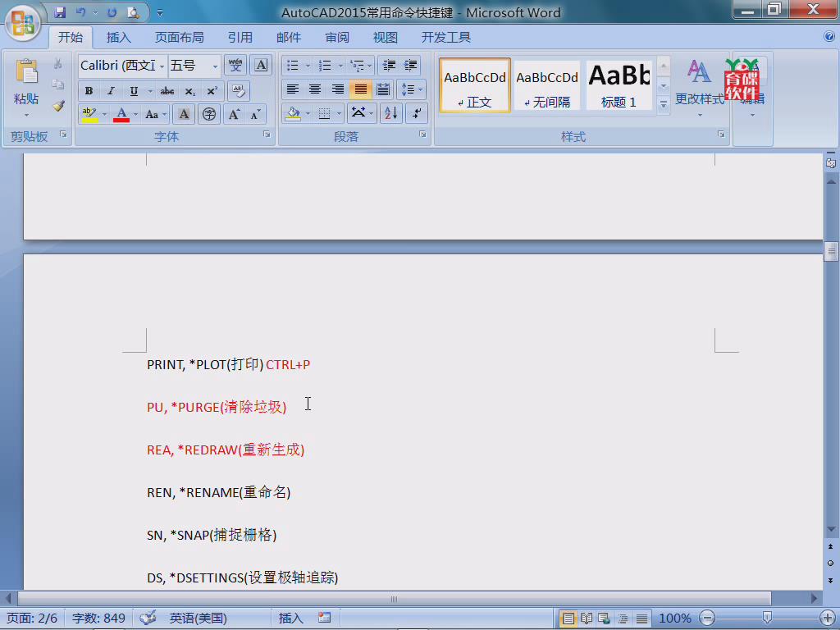Click the Cut scissors icon

(58, 64)
